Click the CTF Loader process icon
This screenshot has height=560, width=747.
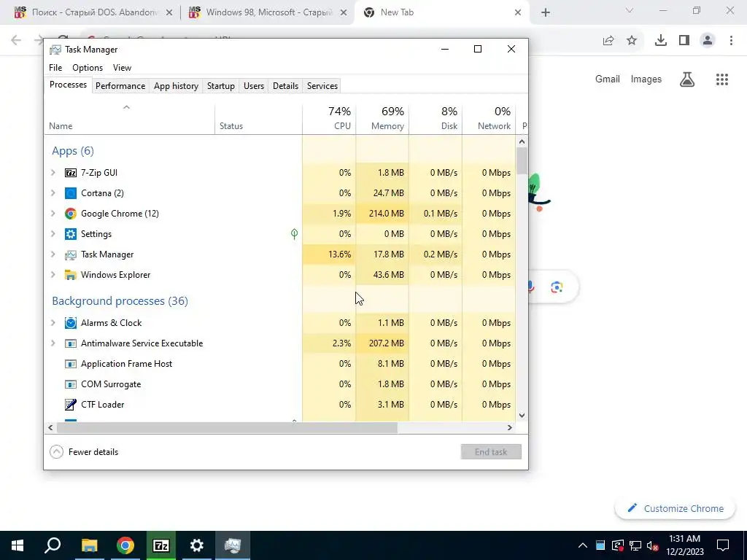(71, 405)
